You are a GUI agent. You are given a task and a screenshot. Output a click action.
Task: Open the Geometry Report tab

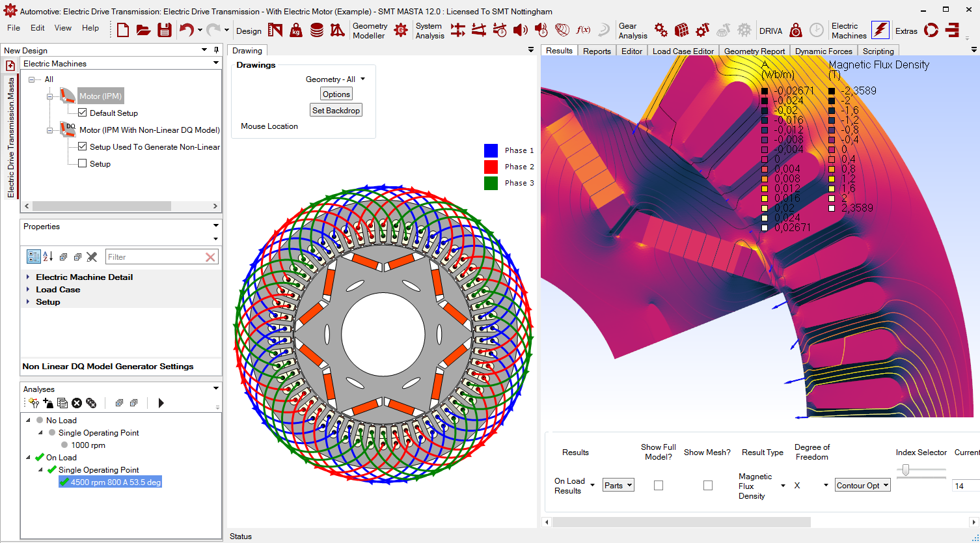click(x=754, y=51)
